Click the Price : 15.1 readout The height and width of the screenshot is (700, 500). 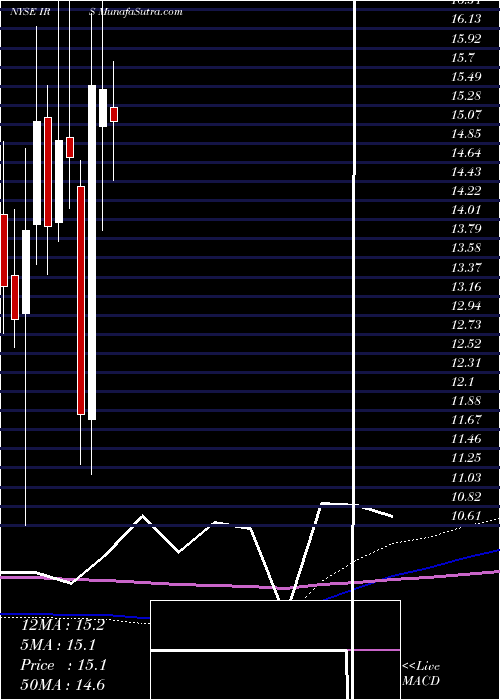63,665
